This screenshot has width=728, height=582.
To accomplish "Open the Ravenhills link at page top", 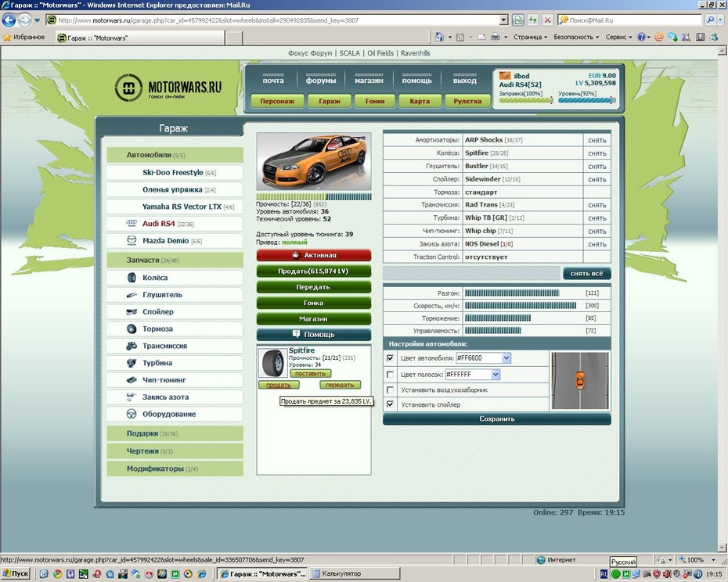I will (x=416, y=53).
